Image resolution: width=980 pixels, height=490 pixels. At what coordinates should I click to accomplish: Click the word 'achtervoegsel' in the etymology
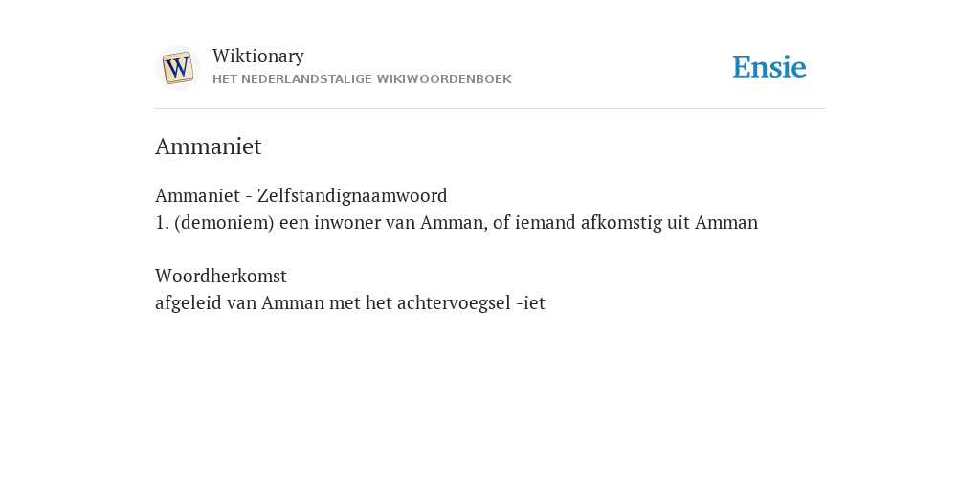click(455, 303)
